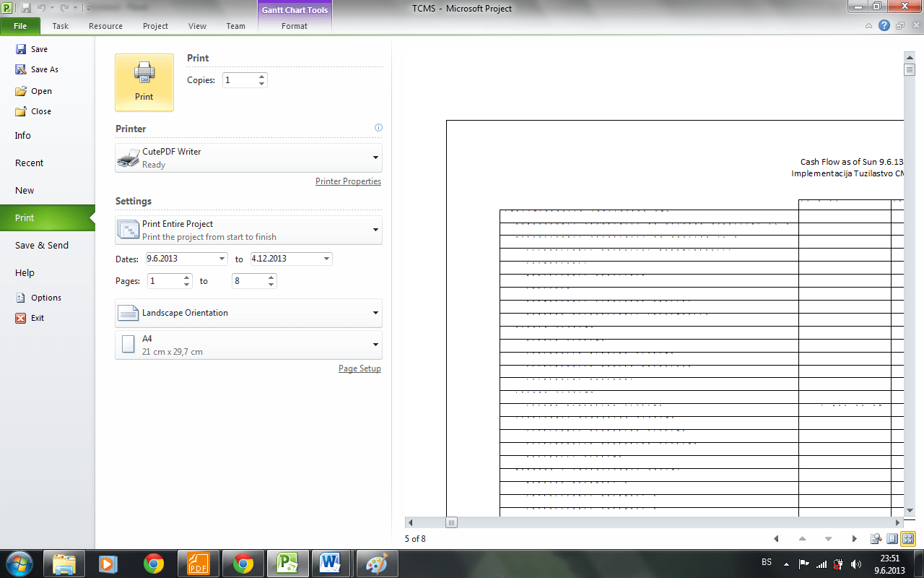
Task: Click the Copies input field
Action: (239, 80)
